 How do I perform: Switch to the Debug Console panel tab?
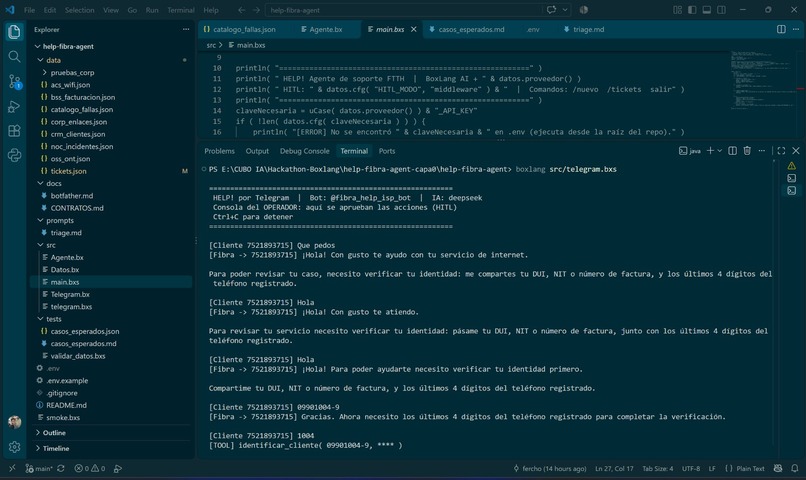pos(304,151)
